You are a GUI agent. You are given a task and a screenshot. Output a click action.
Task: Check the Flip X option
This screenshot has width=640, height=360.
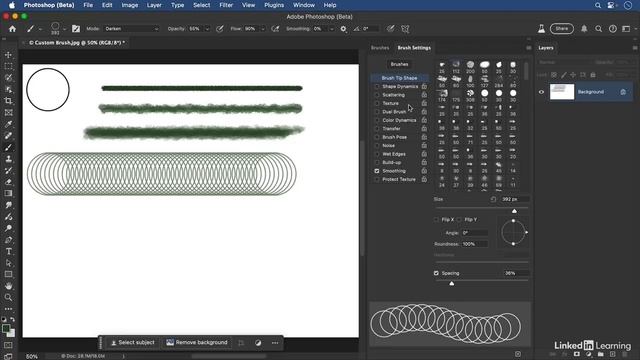coord(436,220)
